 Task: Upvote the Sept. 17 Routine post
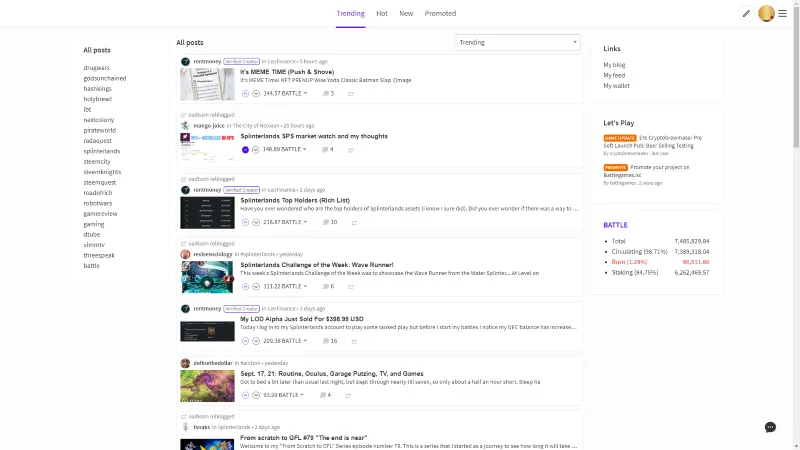245,395
